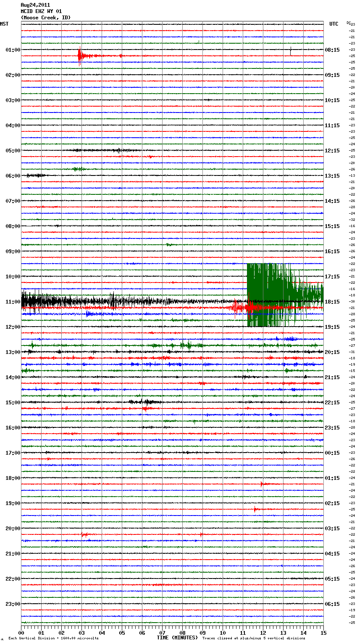
Task: Click the 19:15 UTC time label
Action: tap(332, 327)
